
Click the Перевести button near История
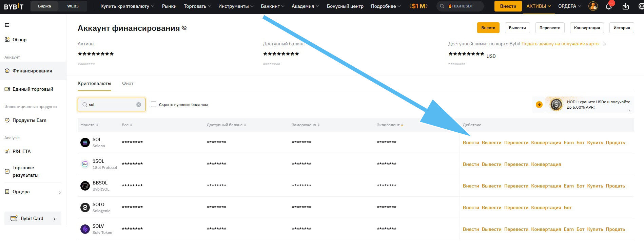coord(550,28)
